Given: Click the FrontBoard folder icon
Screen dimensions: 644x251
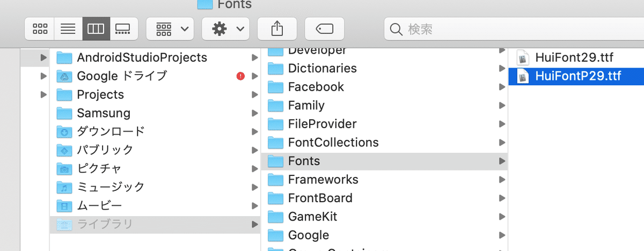Looking at the screenshot, I should (x=275, y=198).
